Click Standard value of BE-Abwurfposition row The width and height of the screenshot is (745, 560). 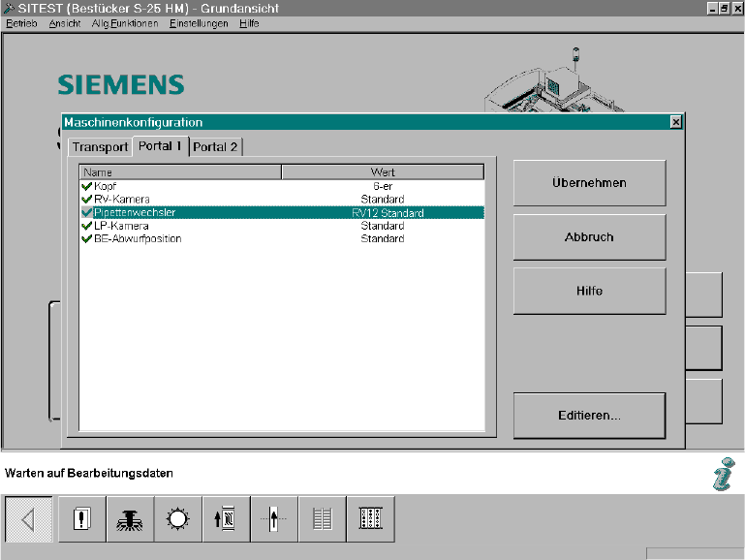tap(383, 238)
